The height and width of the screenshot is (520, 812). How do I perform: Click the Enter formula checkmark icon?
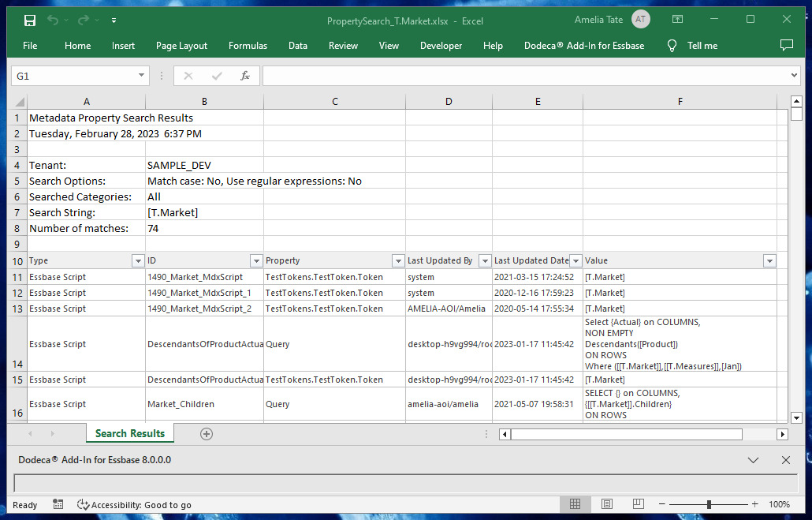(217, 77)
